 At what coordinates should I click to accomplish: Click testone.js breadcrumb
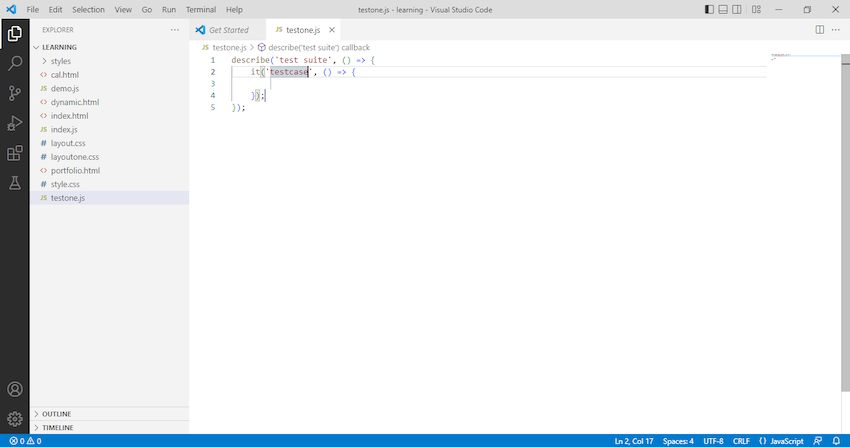pos(224,48)
